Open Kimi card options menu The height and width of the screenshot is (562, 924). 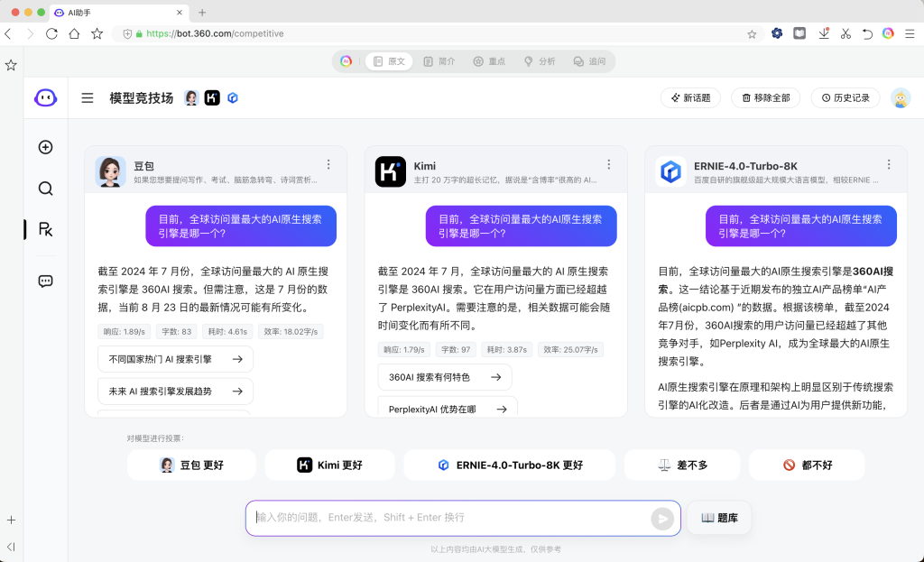(x=609, y=164)
